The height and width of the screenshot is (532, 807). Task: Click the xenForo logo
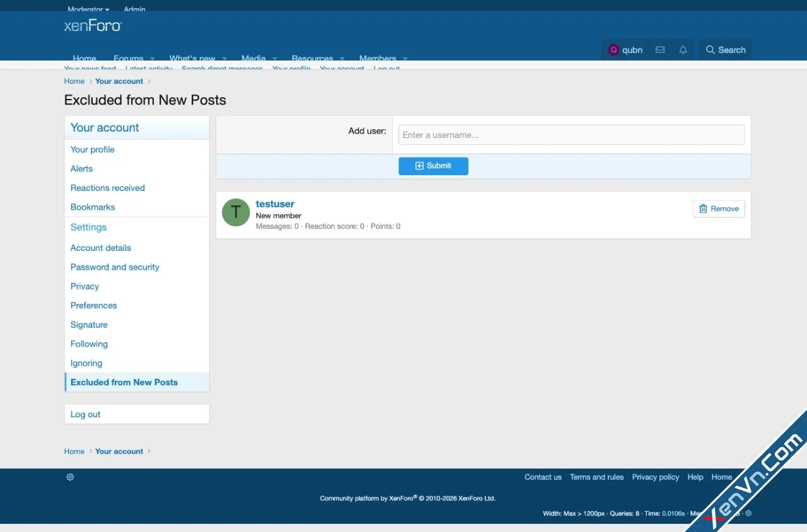[x=92, y=26]
